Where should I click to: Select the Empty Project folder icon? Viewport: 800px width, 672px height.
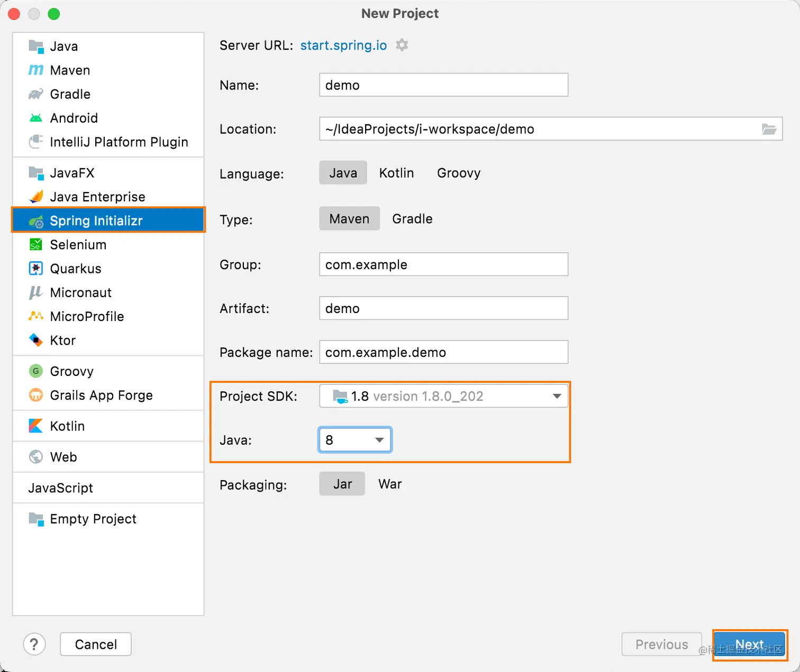pos(36,519)
